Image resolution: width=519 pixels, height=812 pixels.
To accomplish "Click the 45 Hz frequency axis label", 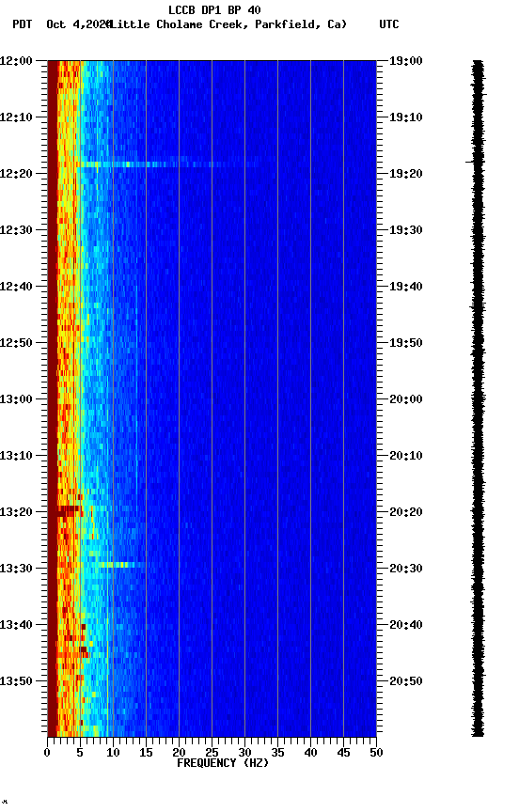I will click(x=343, y=753).
